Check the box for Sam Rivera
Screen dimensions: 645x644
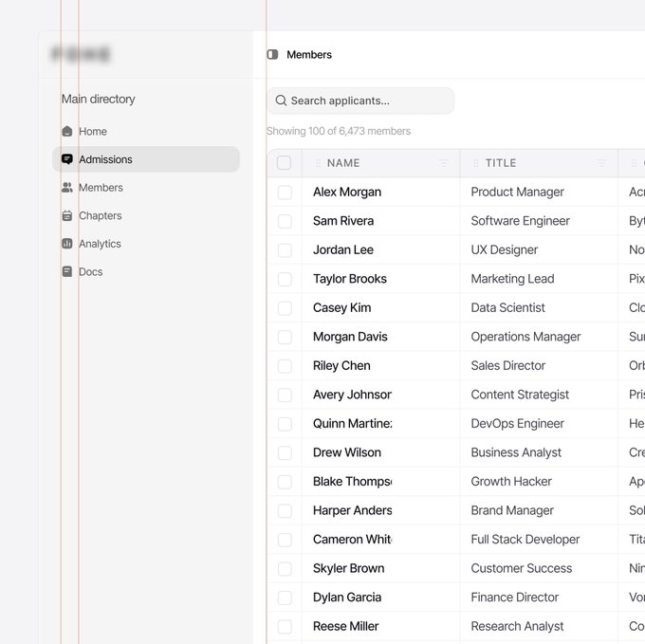(x=285, y=221)
